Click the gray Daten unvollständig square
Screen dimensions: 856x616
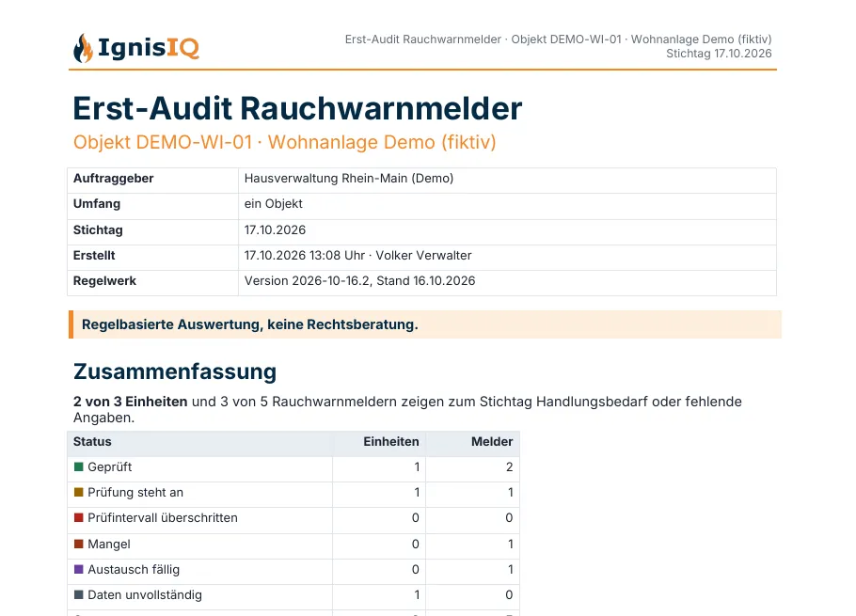tap(79, 594)
